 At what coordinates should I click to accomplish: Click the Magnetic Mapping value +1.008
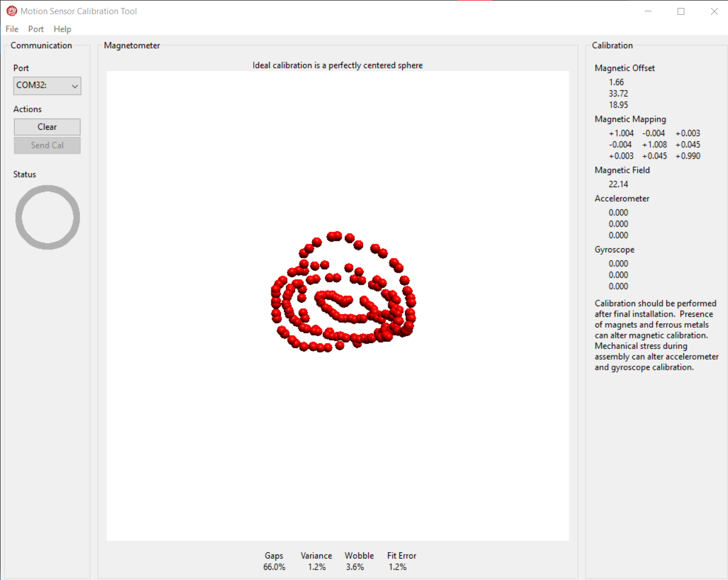[654, 145]
